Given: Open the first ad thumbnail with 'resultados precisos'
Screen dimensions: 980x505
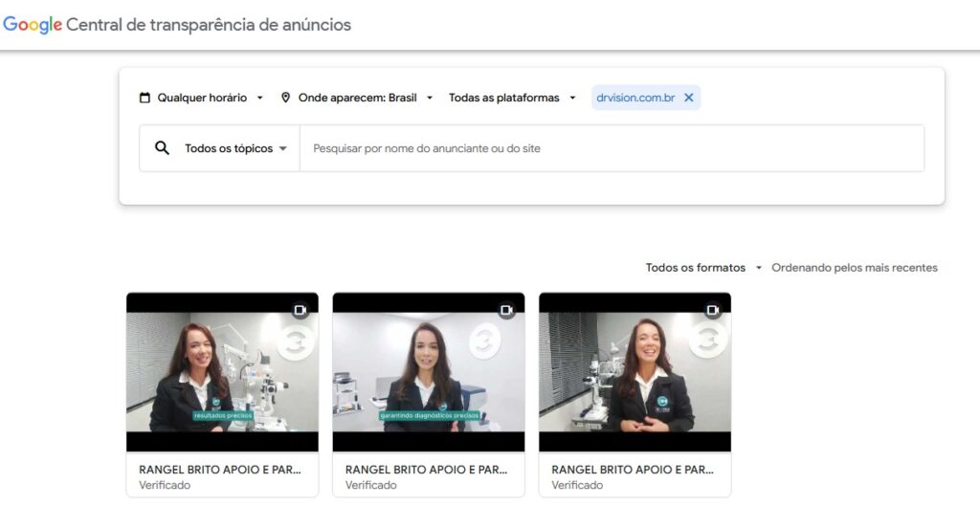Looking at the screenshot, I should click(222, 372).
